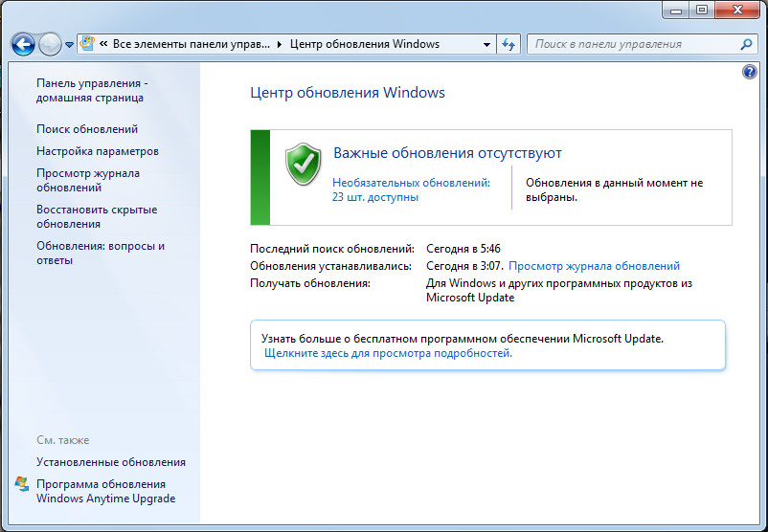Screen dimensions: 768x532
Task: Restore down the window size button
Action: (702, 10)
